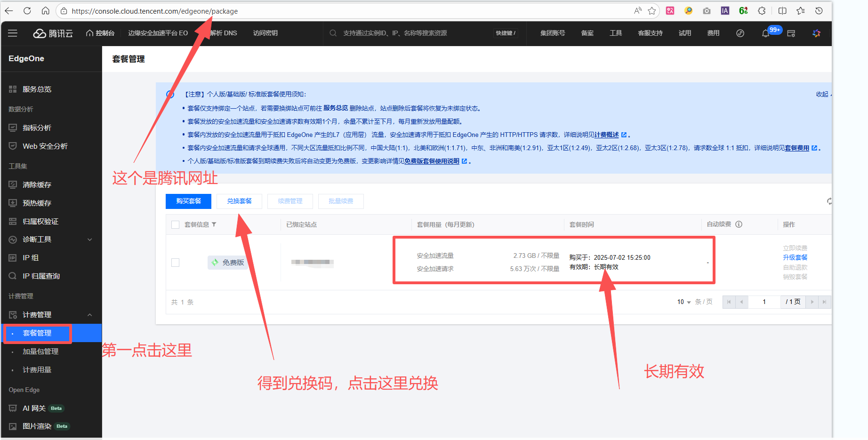Click the info icon next to 自动续费
Image resolution: width=868 pixels, height=440 pixels.
[739, 224]
